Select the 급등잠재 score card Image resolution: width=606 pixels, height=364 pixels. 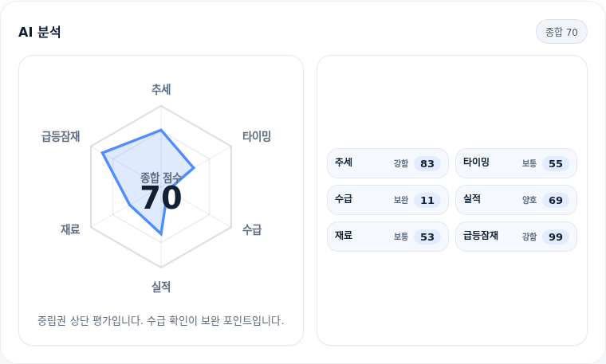tap(516, 237)
